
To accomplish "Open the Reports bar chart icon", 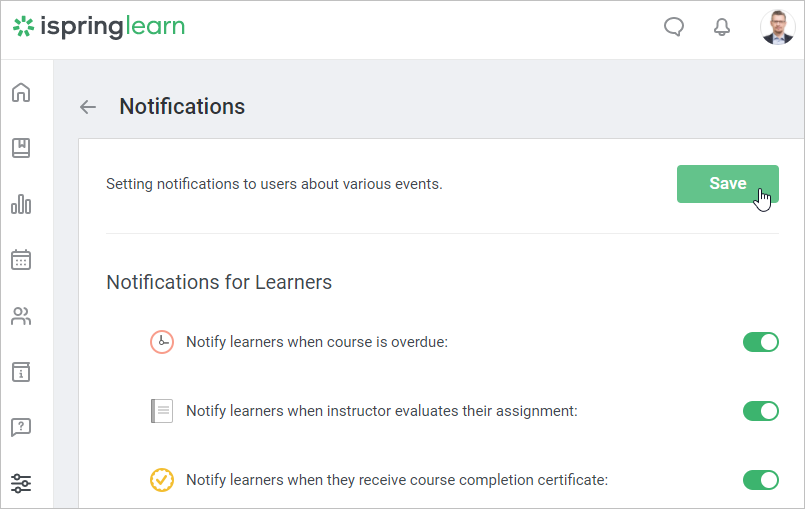I will tap(21, 204).
